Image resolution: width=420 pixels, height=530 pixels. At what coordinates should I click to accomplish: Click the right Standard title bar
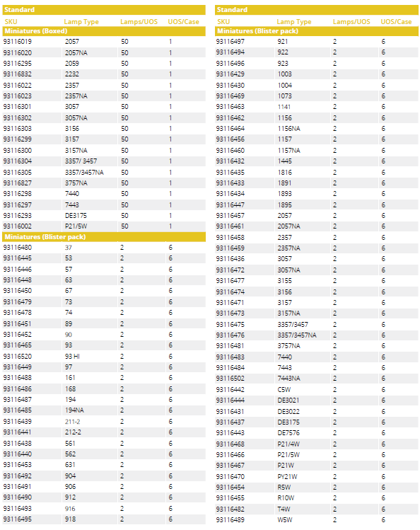pyautogui.click(x=317, y=10)
